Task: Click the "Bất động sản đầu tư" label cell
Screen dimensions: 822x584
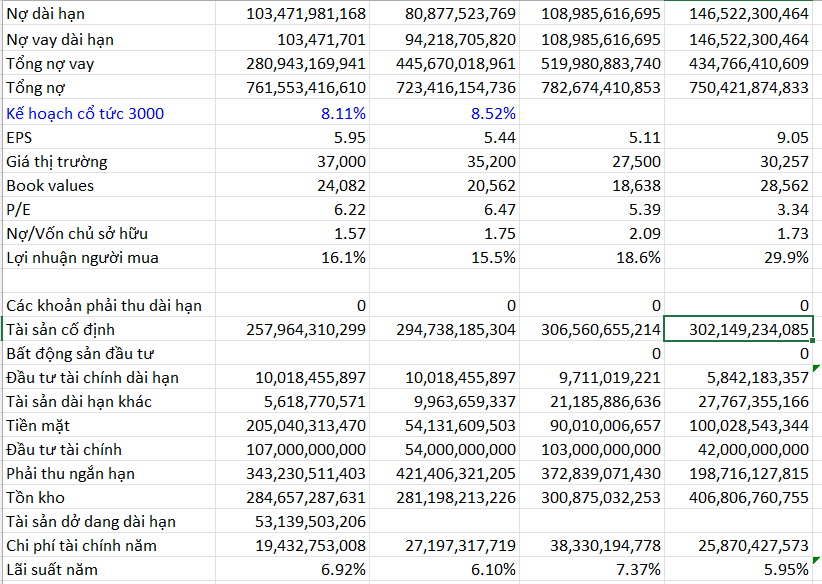Action: click(x=80, y=353)
